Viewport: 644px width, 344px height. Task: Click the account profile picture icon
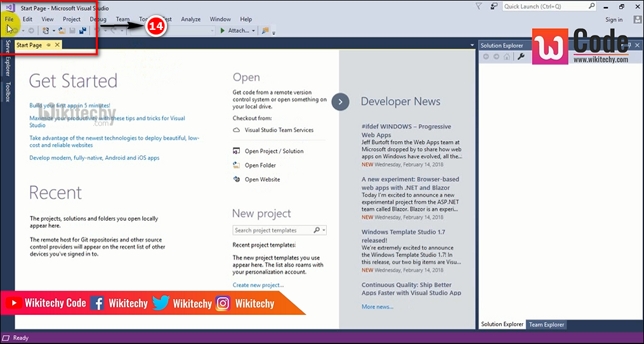tap(636, 20)
